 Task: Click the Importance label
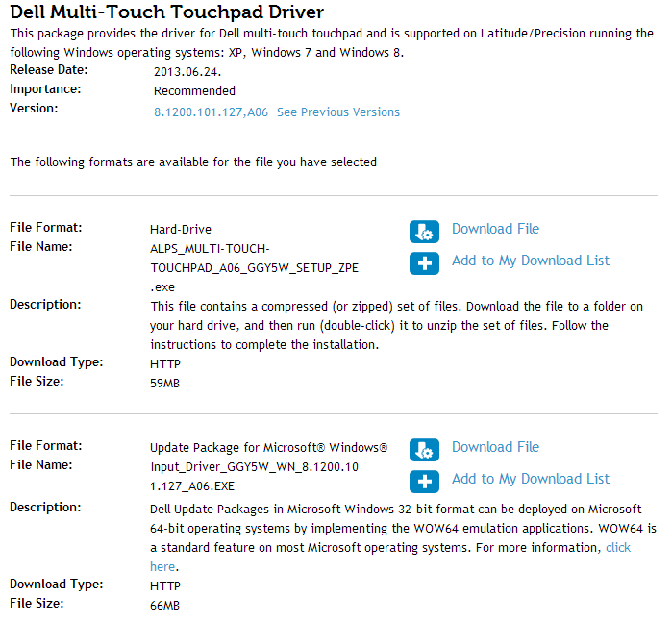coord(45,89)
